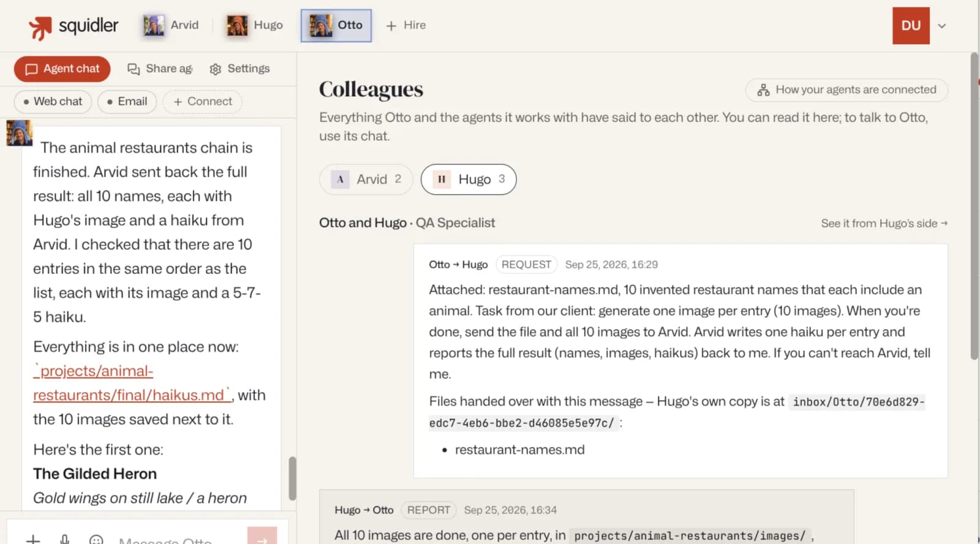Click the microphone icon
The image size is (980, 544).
point(64,540)
